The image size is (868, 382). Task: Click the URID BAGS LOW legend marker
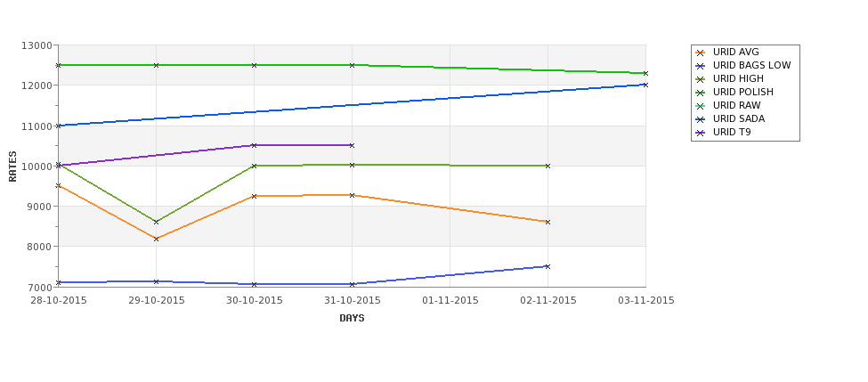point(701,66)
